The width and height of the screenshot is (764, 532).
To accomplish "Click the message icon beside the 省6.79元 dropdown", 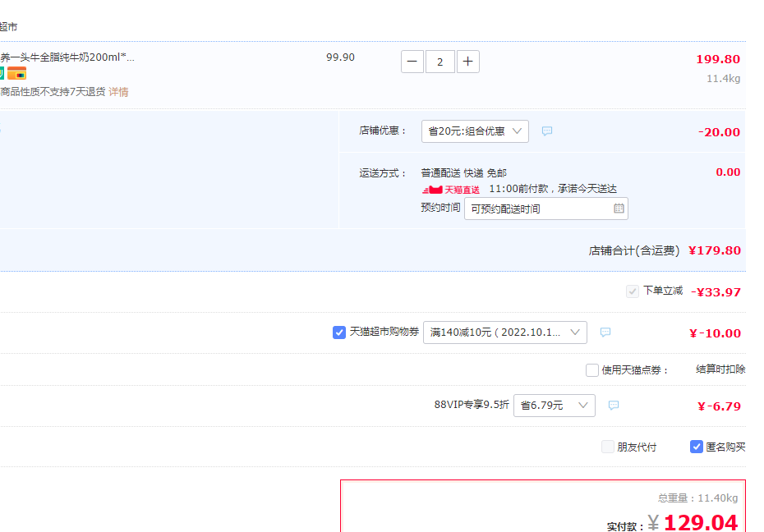I will 614,405.
